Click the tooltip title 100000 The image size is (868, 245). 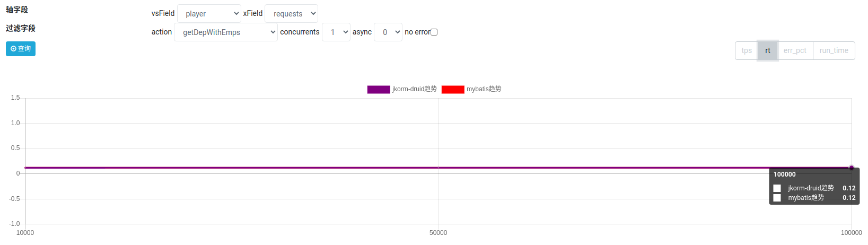(785, 174)
